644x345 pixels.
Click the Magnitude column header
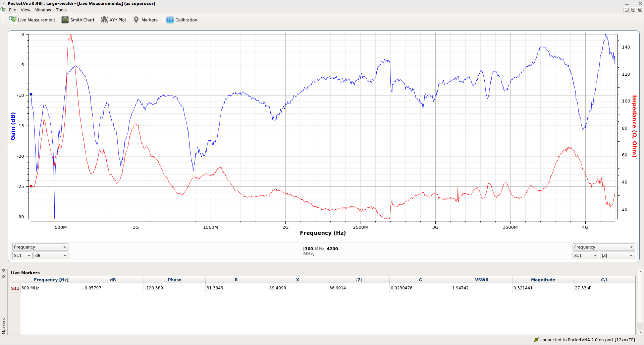543,280
